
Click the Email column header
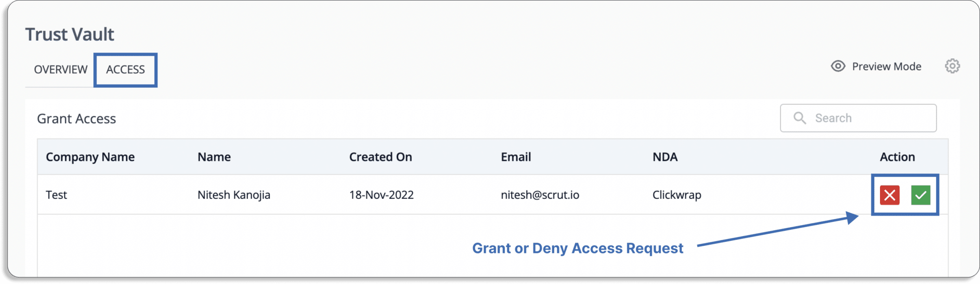tap(516, 157)
